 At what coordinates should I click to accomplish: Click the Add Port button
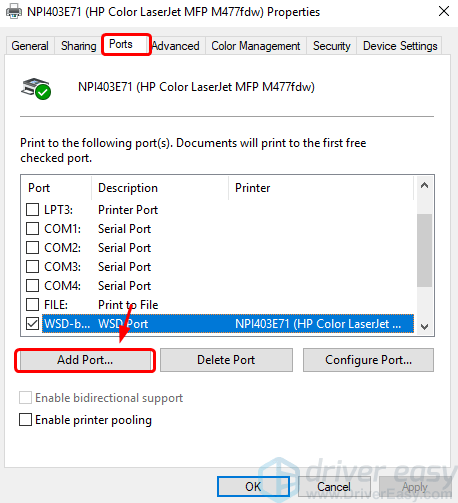[x=85, y=360]
